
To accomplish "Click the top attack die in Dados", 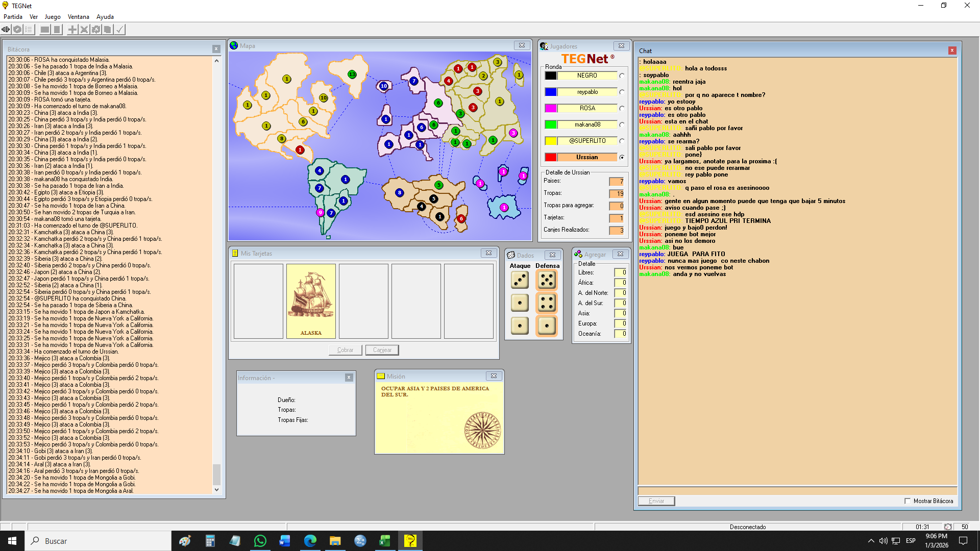I will 520,280.
